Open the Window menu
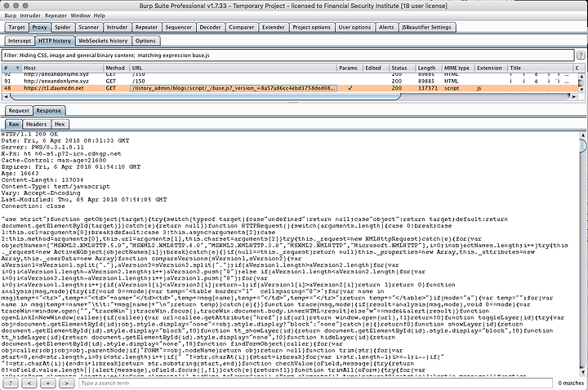Image resolution: width=588 pixels, height=390 pixels. pos(80,16)
